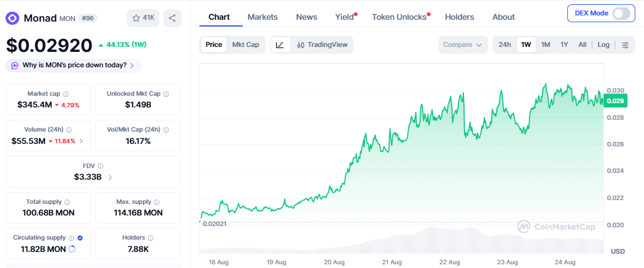This screenshot has height=268, width=644.
Task: Open the share icon button
Action: point(172,18)
